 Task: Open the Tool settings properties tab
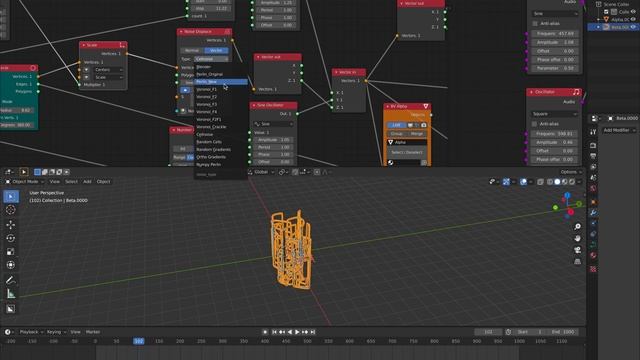point(593,132)
